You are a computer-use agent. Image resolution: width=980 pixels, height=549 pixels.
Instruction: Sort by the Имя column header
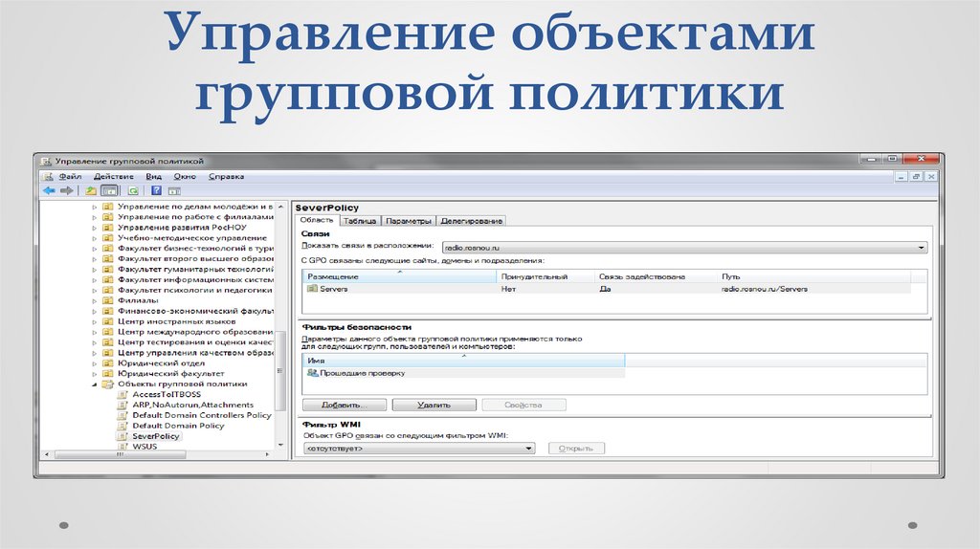(x=463, y=361)
